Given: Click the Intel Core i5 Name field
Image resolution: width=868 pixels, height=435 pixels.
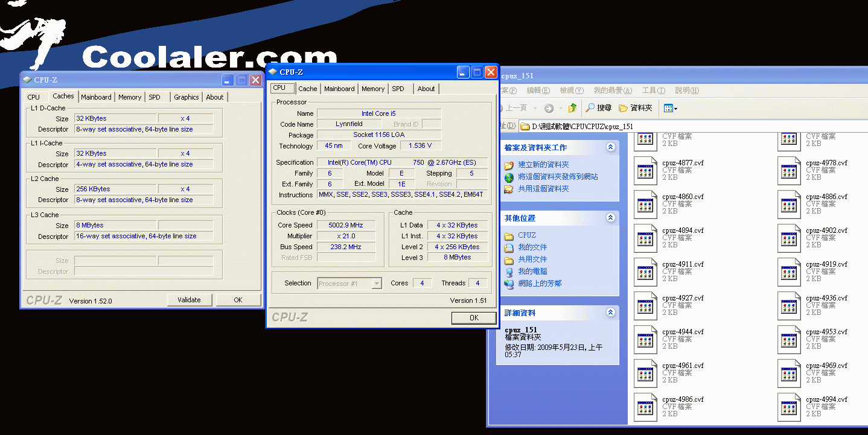Looking at the screenshot, I should pyautogui.click(x=379, y=113).
